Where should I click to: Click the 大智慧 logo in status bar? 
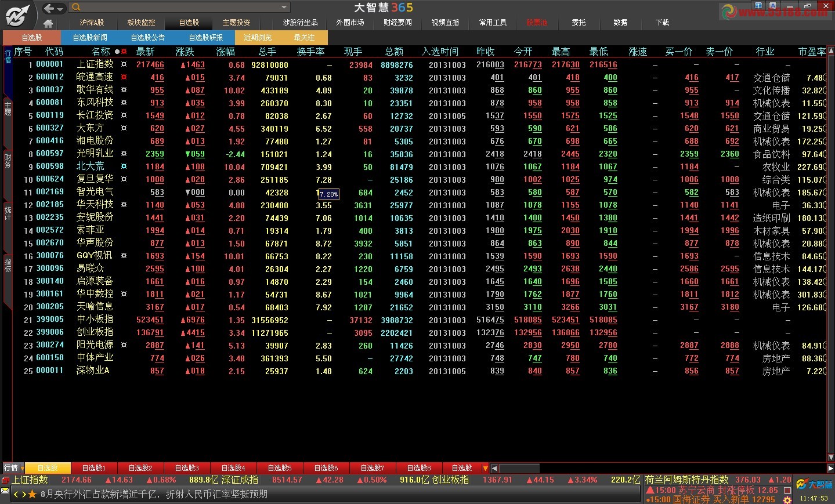pyautogui.click(x=814, y=484)
